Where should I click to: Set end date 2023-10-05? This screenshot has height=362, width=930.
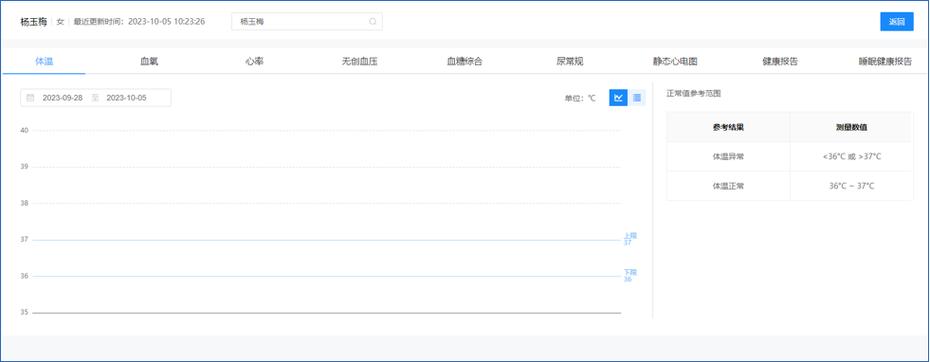(x=126, y=98)
